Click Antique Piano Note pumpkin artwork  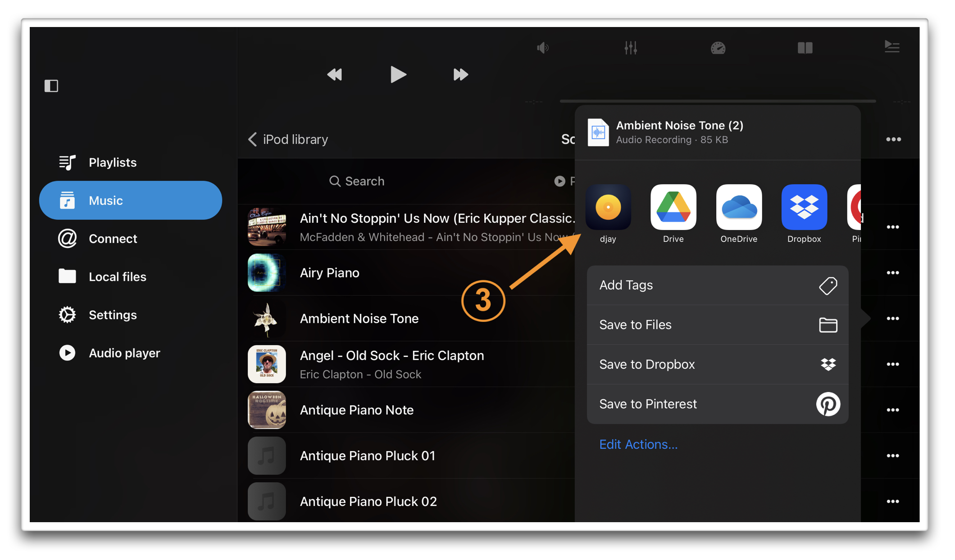[x=267, y=410]
